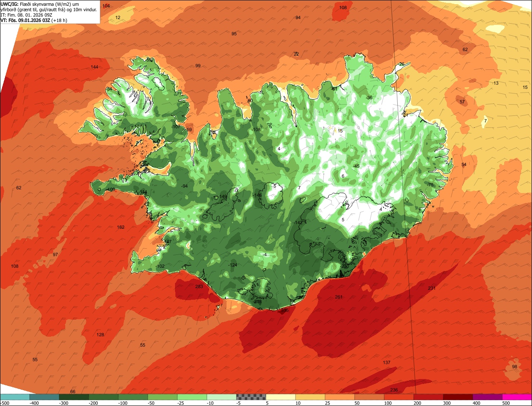Click the '12' value on the map

118,17
